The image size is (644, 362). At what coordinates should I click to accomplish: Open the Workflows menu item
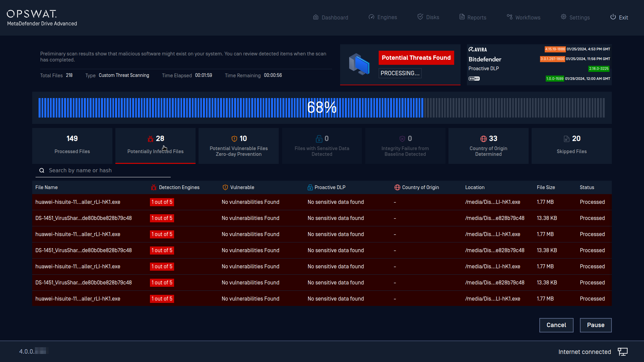click(x=523, y=17)
